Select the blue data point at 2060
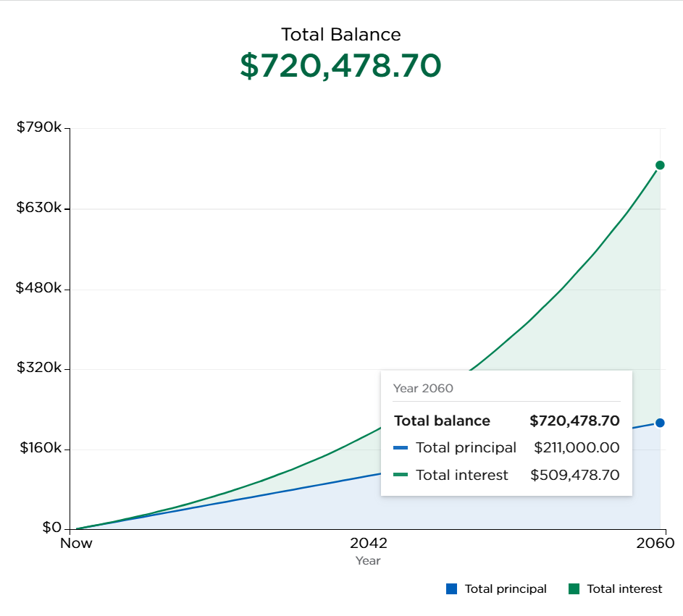 (x=660, y=423)
